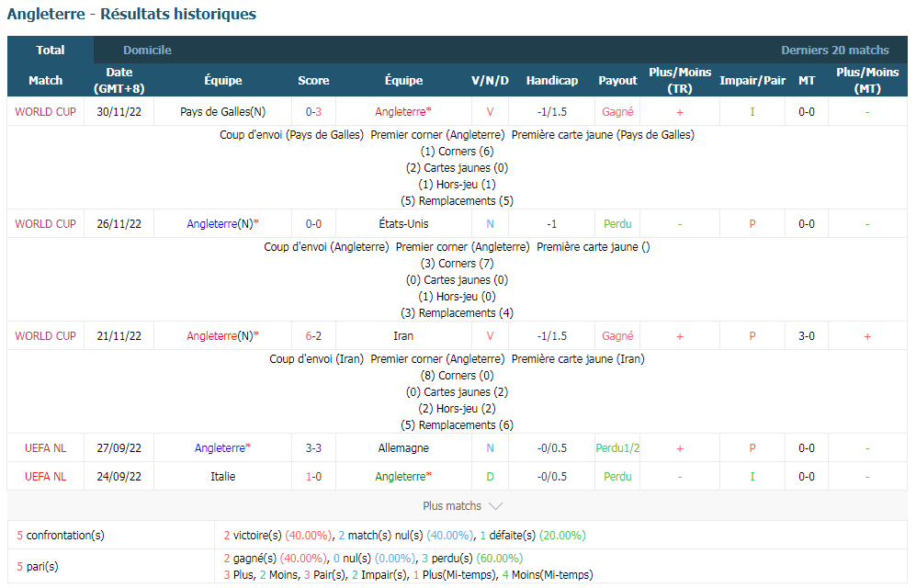Open WORLD CUP link for 30/11/22 match
916x588 pixels.
pos(46,112)
